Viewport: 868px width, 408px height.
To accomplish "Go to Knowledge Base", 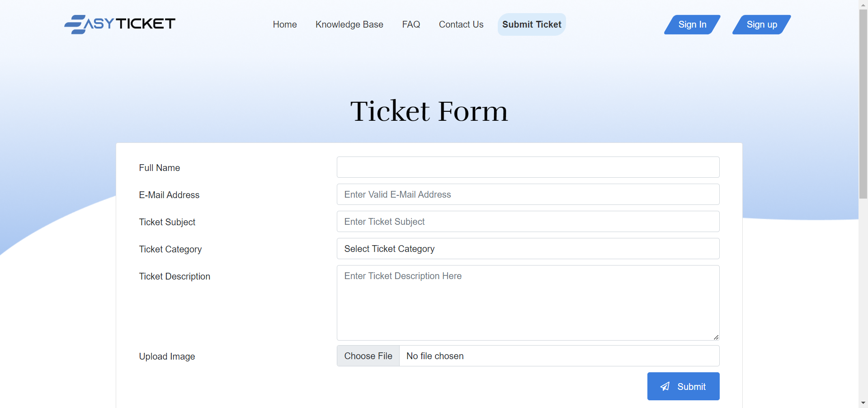I will coord(349,24).
